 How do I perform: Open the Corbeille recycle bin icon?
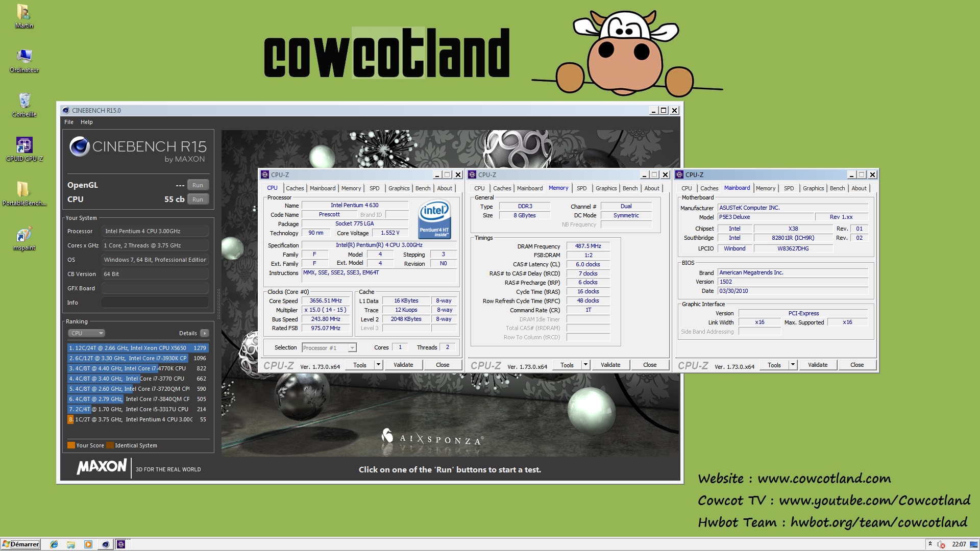(24, 105)
